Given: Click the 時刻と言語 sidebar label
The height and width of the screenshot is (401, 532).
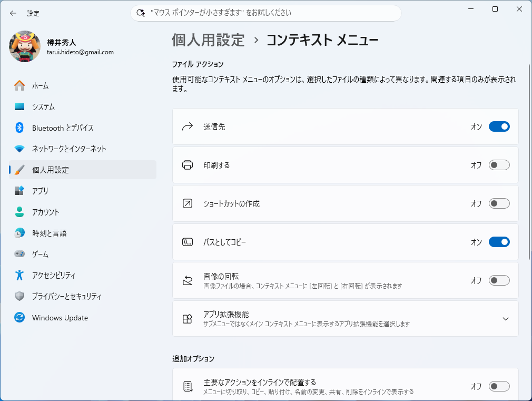Looking at the screenshot, I should (49, 233).
